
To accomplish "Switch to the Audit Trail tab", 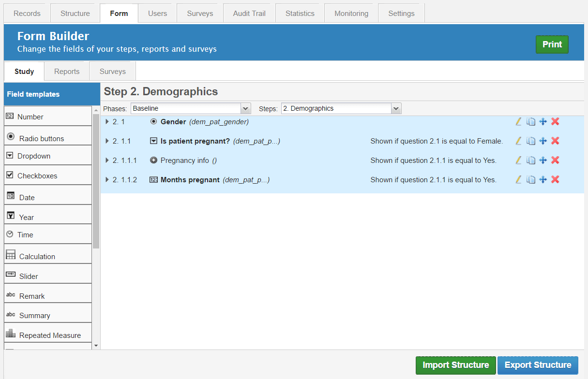I will 249,14.
